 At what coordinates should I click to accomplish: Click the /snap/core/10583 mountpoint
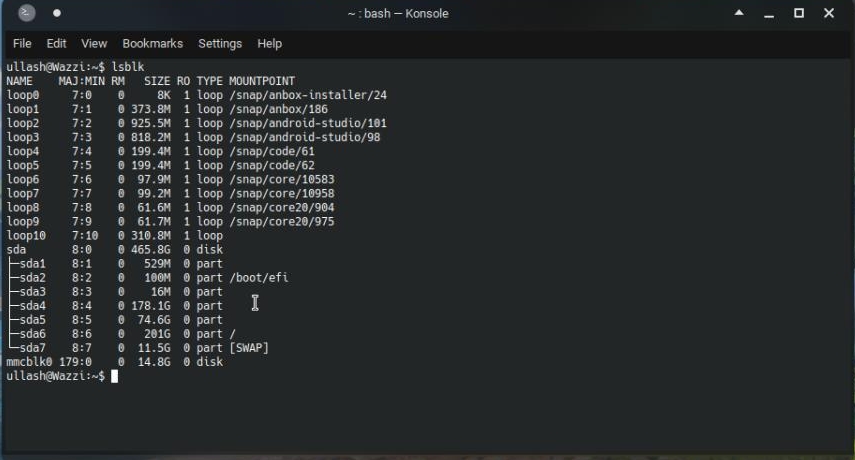pyautogui.click(x=282, y=179)
